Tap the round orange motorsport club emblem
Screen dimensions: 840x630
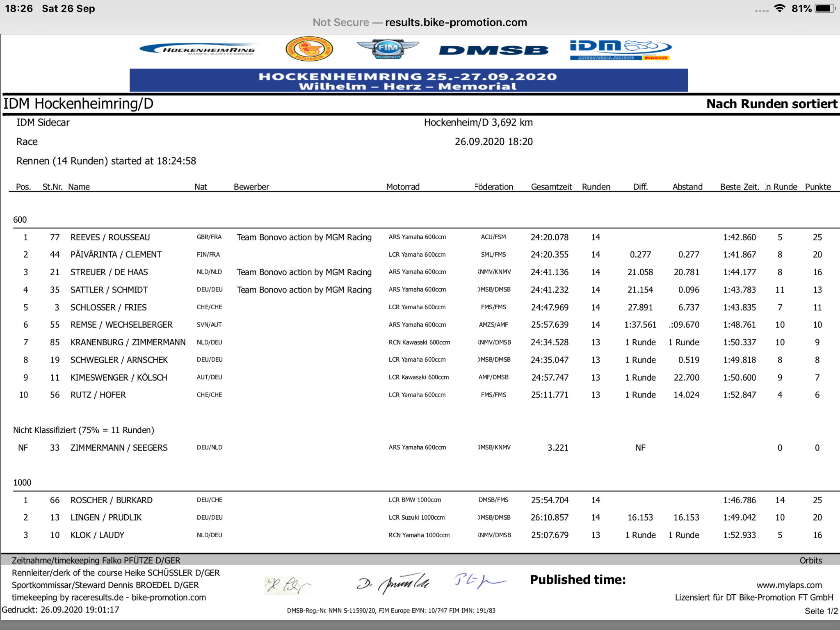tap(309, 49)
